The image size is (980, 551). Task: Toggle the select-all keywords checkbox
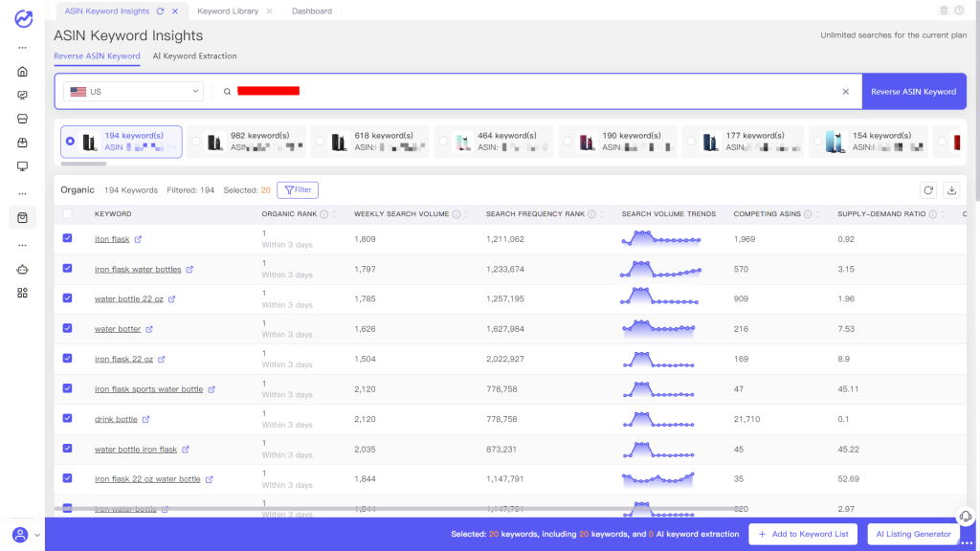coord(68,213)
